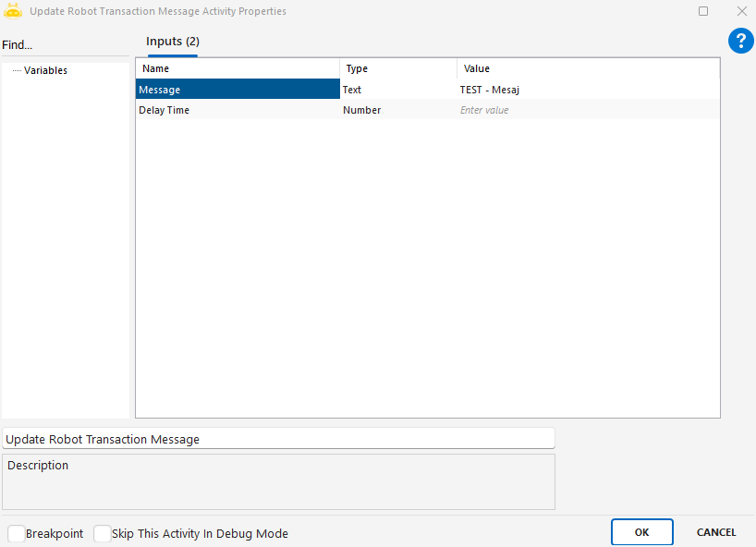756x547 pixels.
Task: Select the Delay Time row name cell
Action: coord(238,110)
